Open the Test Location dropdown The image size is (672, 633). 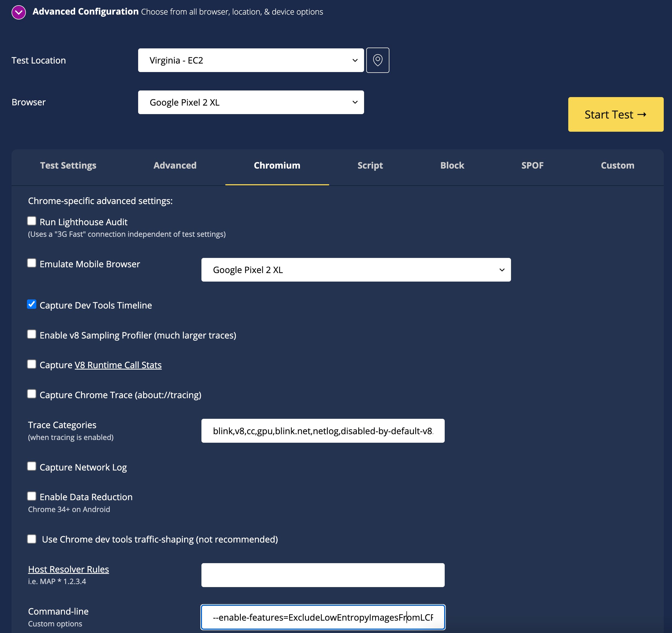tap(251, 60)
